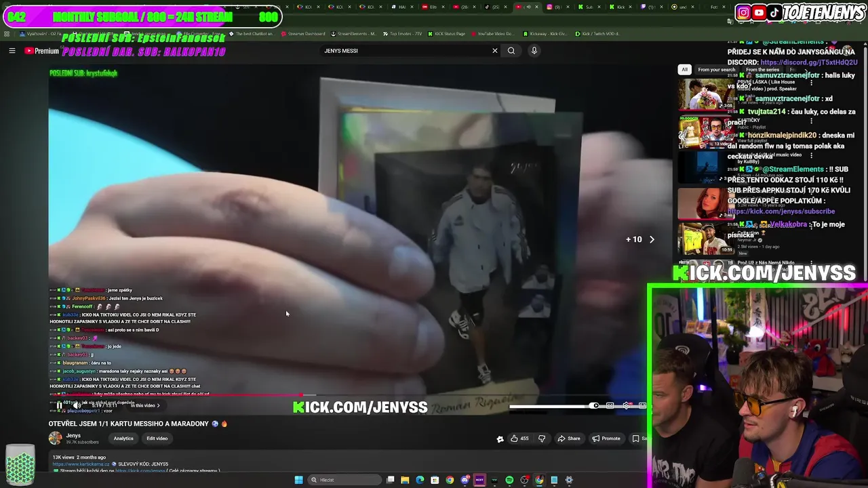
Task: Open the kartickarna.cz description link
Action: tap(80, 464)
